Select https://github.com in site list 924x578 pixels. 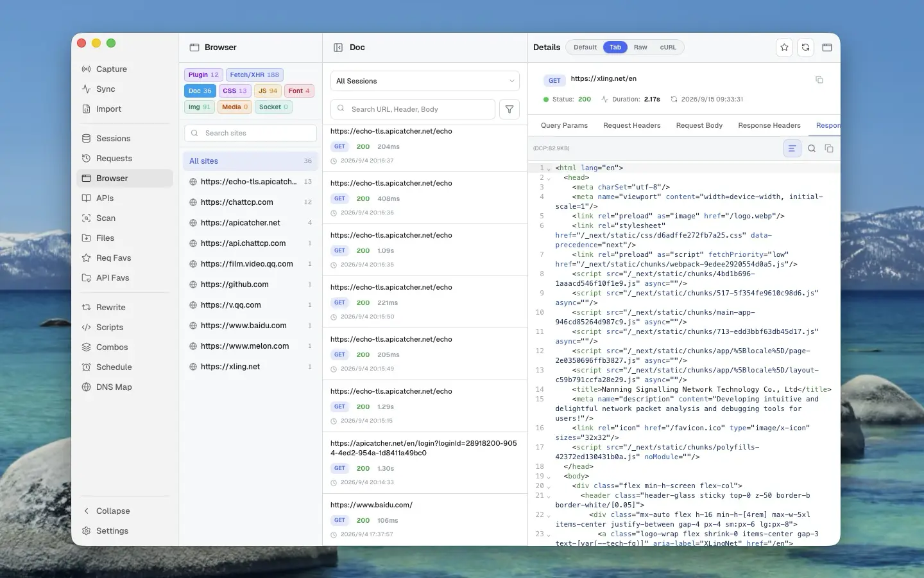pyautogui.click(x=250, y=285)
